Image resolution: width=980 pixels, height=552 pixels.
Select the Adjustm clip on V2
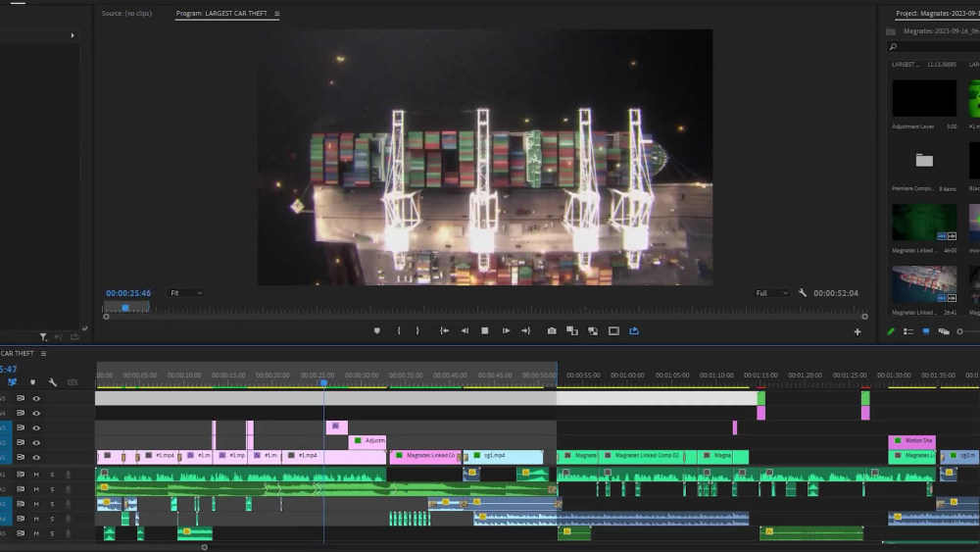[x=367, y=441]
